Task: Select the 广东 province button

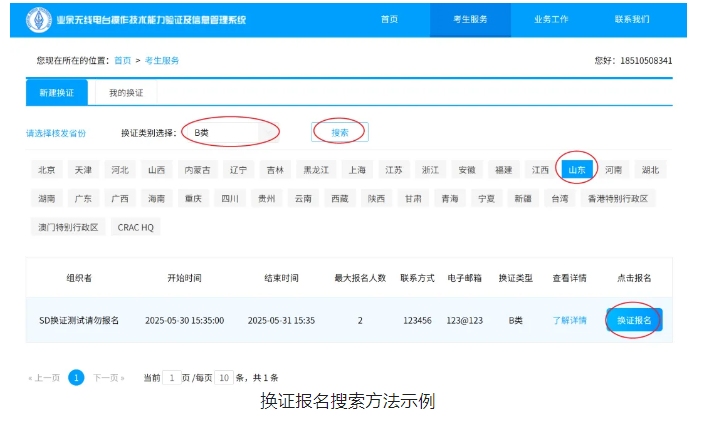Action: pyautogui.click(x=83, y=199)
